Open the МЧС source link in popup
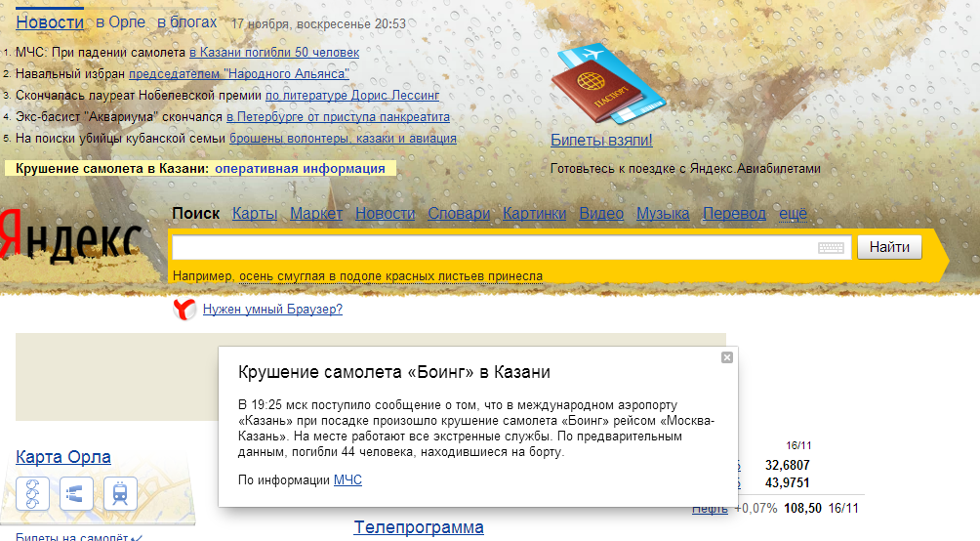Screen dimensions: 980x541 click(347, 480)
